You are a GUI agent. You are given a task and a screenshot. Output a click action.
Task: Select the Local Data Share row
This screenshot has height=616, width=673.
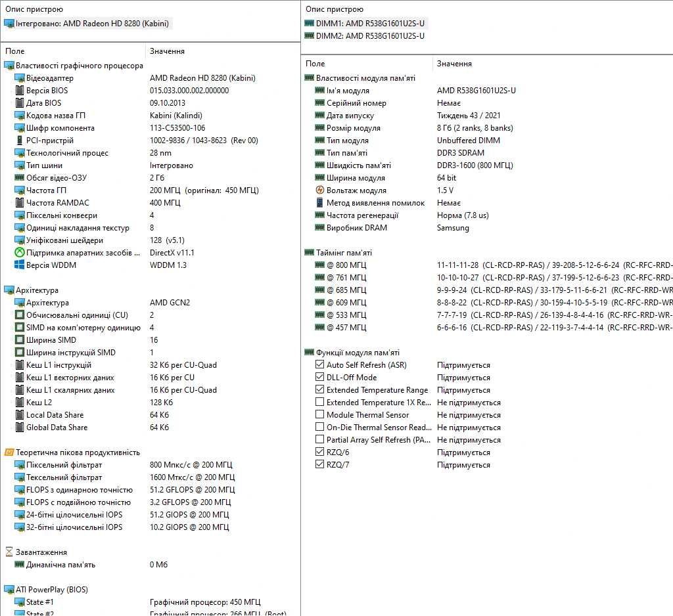[151, 415]
